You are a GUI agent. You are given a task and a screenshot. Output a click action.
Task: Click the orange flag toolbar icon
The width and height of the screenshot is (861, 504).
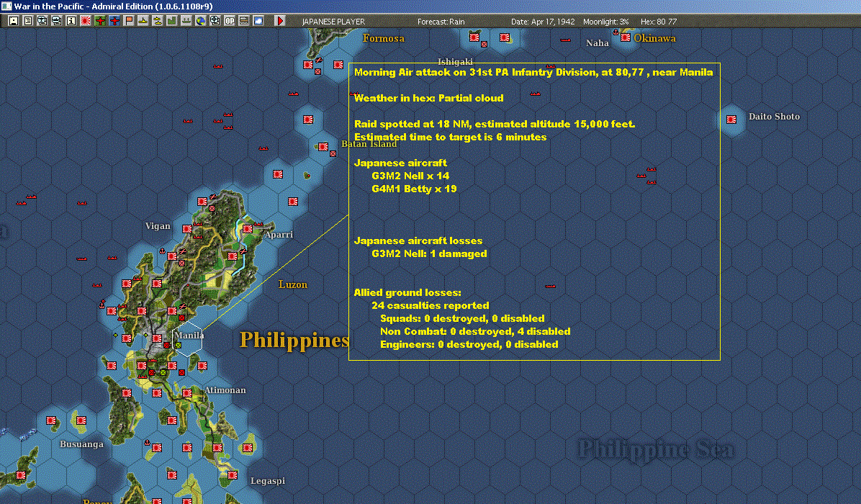point(128,21)
